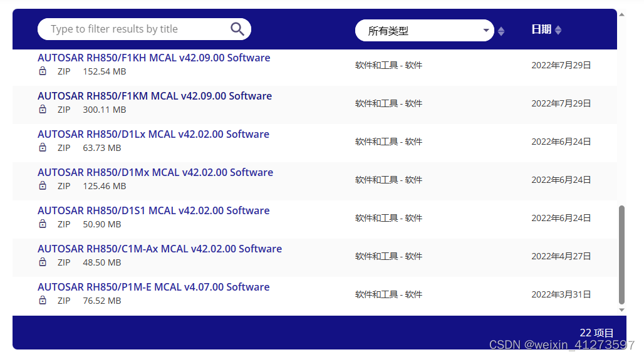Open AUTOSAR RH850/D1Mx MCAL v42.02.00 Software
This screenshot has width=644, height=357.
coord(155,172)
